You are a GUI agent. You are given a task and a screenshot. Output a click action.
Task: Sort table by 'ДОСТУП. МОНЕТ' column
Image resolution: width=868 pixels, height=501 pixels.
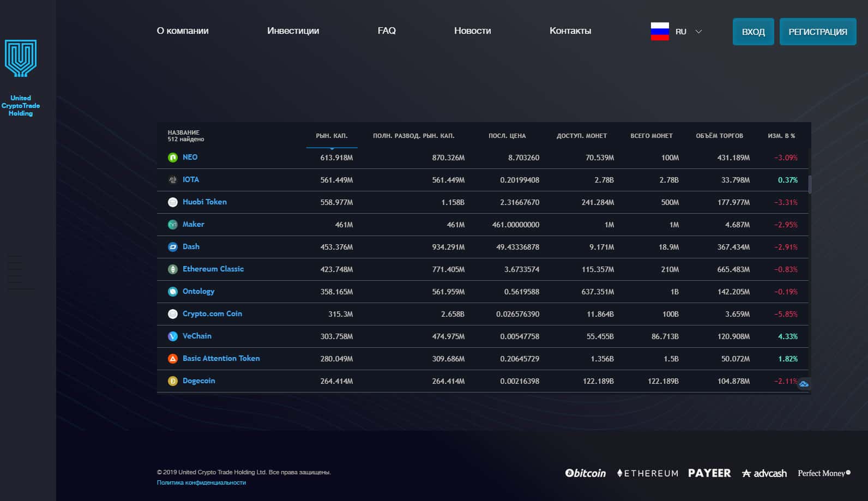click(582, 136)
